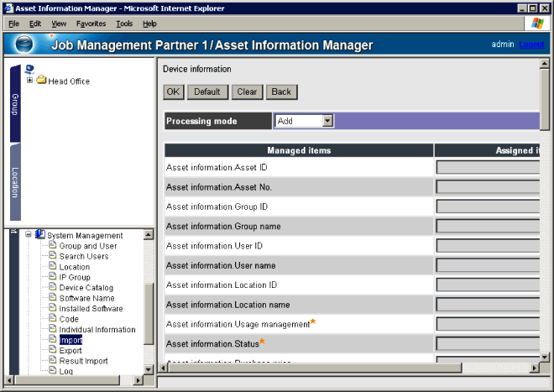554x392 pixels.
Task: Collapse the System Management tree node
Action: tap(29, 235)
